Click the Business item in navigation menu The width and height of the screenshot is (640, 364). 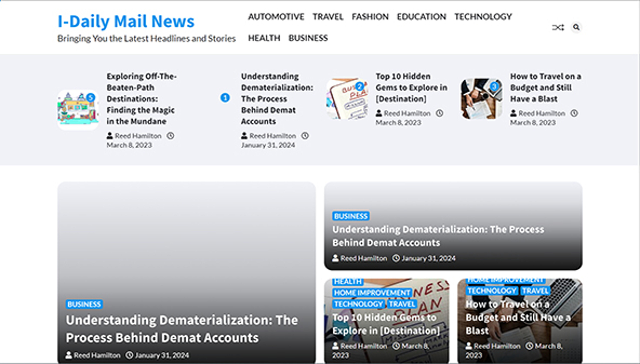coord(308,38)
